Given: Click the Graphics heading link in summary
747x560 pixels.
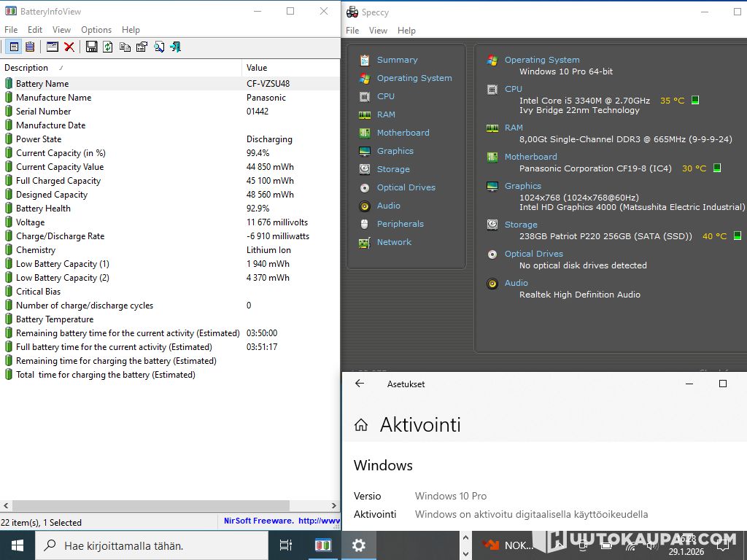Looking at the screenshot, I should click(522, 186).
